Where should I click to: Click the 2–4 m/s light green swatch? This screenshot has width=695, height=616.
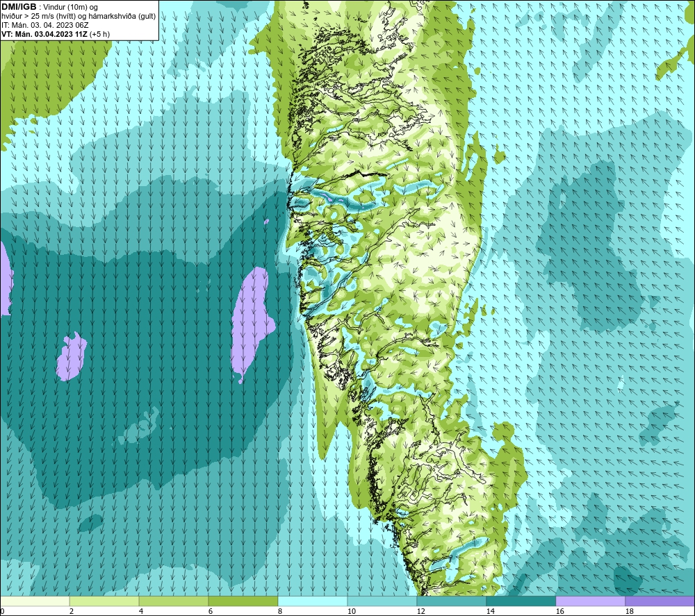(104, 601)
